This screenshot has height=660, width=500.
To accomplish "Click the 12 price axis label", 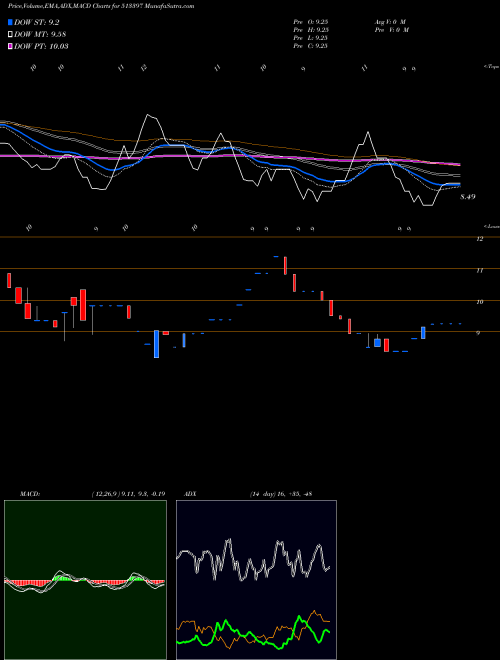I will pyautogui.click(x=479, y=239).
